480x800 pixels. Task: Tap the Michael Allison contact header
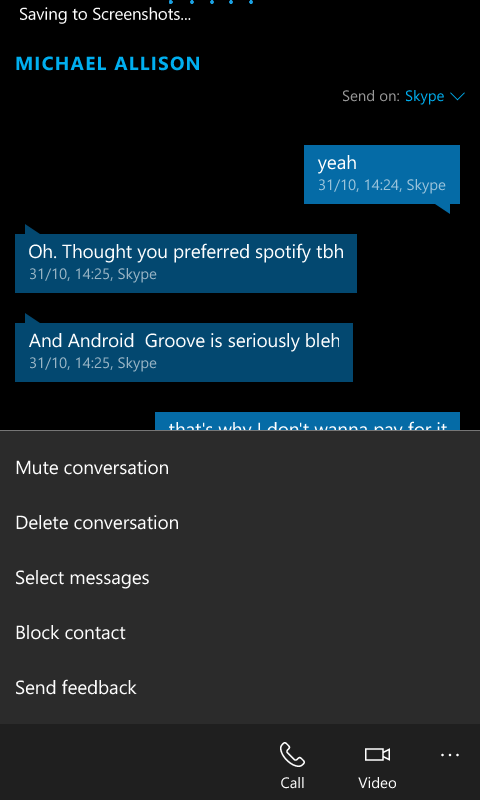tap(108, 64)
